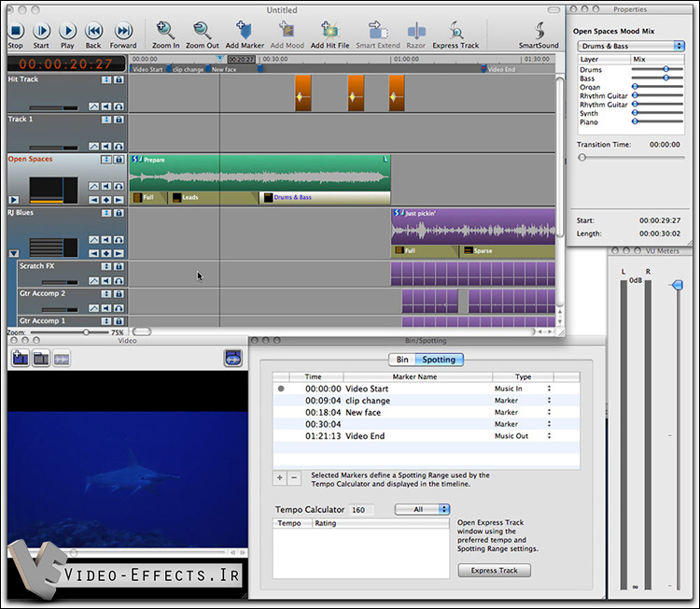700x609 pixels.
Task: Mute the Hit Track speaker icon
Action: click(106, 106)
